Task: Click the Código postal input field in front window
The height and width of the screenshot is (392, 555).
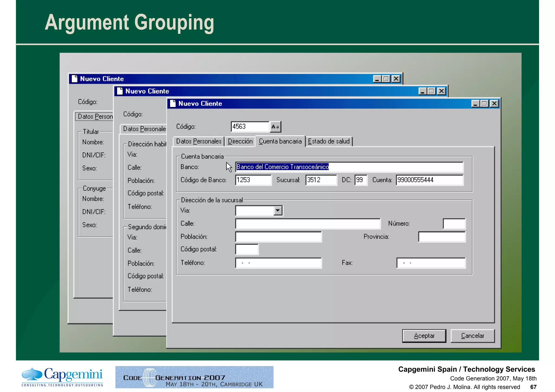Action: tap(247, 250)
